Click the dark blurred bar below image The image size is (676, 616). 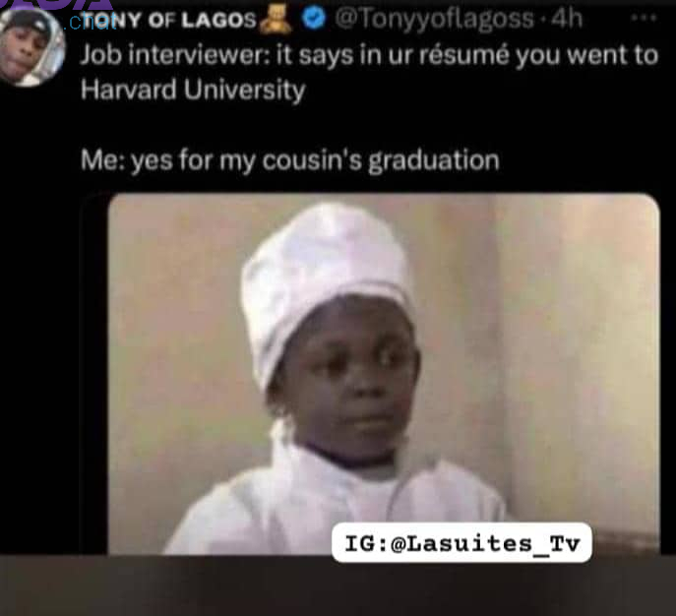click(x=338, y=585)
